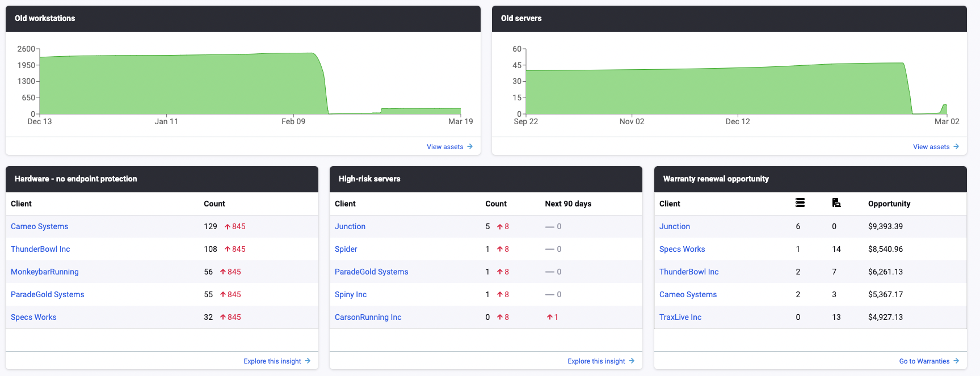
Task: Open Specs Works in Warranty renewal table
Action: tap(682, 249)
